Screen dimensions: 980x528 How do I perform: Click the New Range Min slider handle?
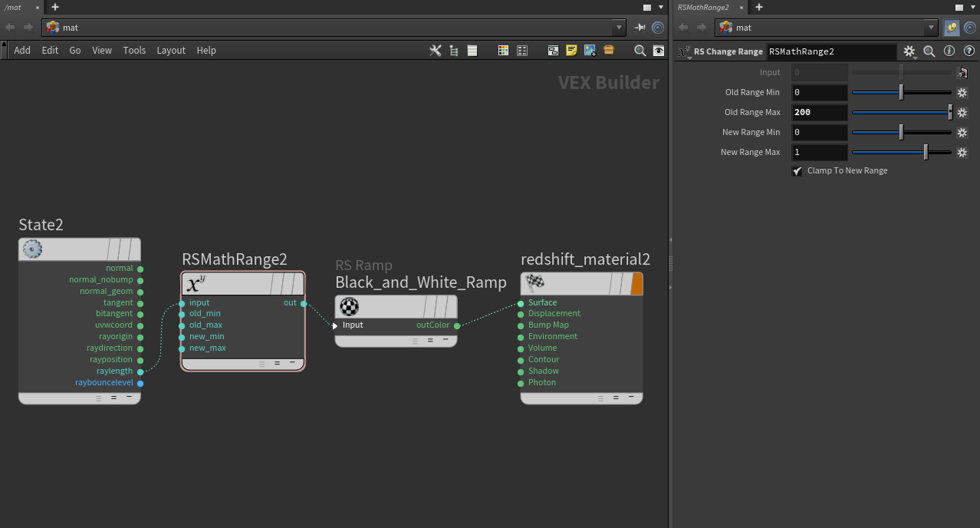901,133
